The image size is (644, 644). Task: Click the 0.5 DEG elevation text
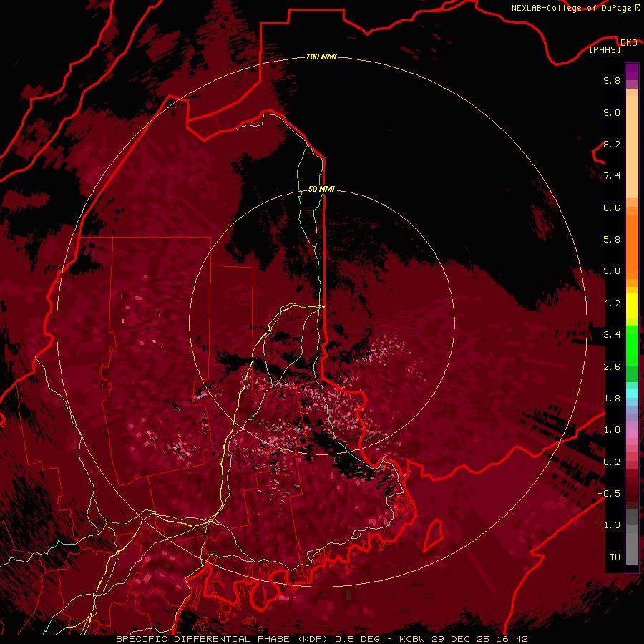pos(357,639)
